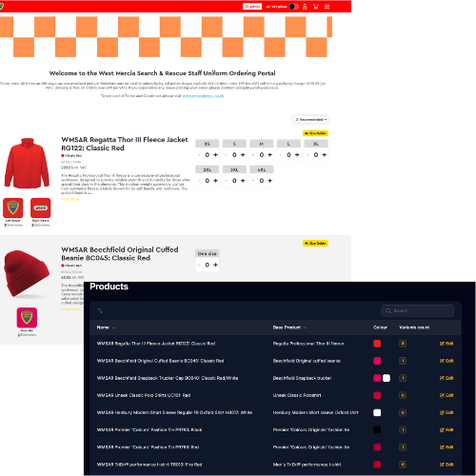Increase 3XL quantity for fleece jacket
Screen dimensions: 476x476
(x=243, y=181)
